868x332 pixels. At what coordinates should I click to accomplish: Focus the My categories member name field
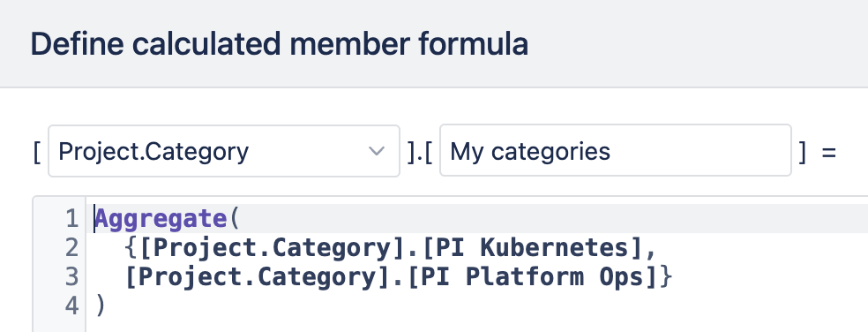616,151
